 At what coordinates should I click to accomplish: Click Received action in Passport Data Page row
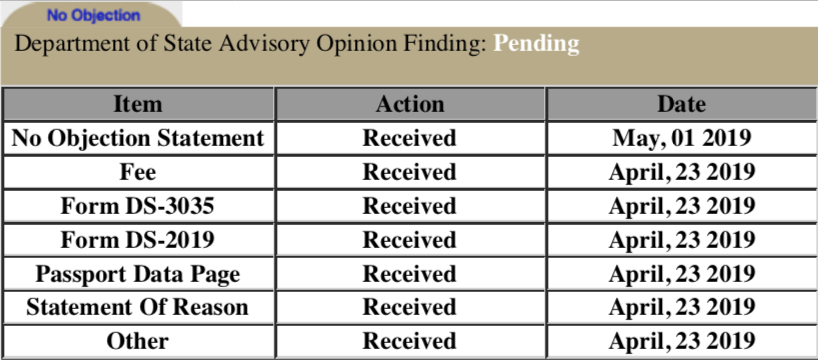410,274
